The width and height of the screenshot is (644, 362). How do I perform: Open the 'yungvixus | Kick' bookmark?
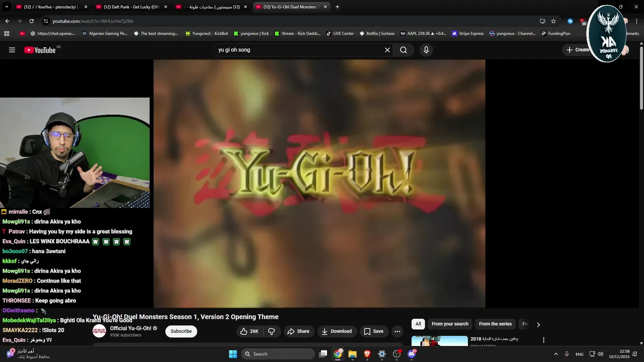(251, 34)
